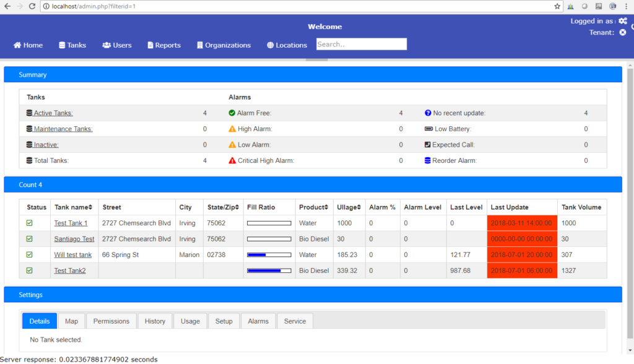
Task: Switch to the Details tab
Action: (x=40, y=321)
